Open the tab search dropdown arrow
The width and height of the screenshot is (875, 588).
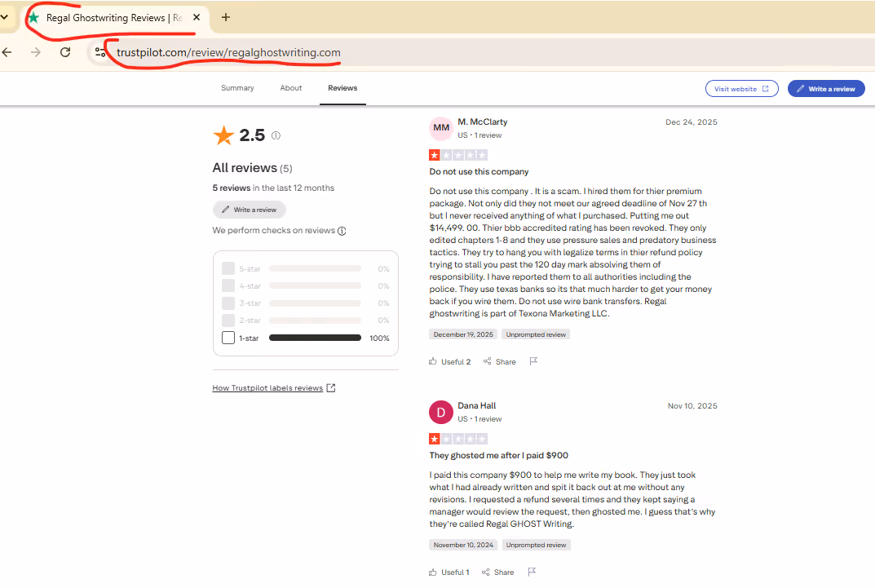click(4, 17)
